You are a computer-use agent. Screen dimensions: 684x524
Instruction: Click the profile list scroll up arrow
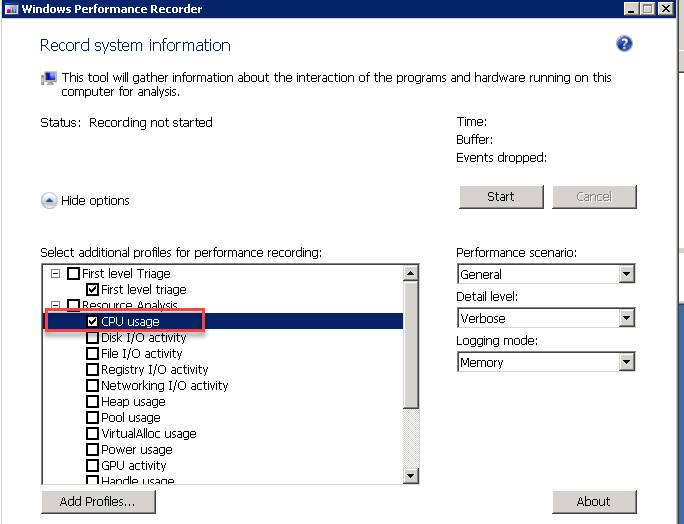[x=410, y=273]
